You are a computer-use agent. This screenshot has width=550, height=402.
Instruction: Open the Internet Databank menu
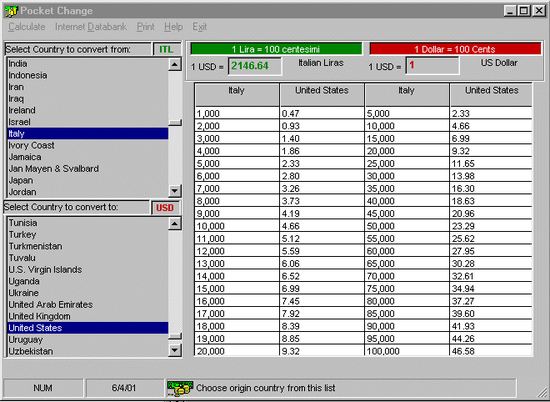[x=90, y=27]
